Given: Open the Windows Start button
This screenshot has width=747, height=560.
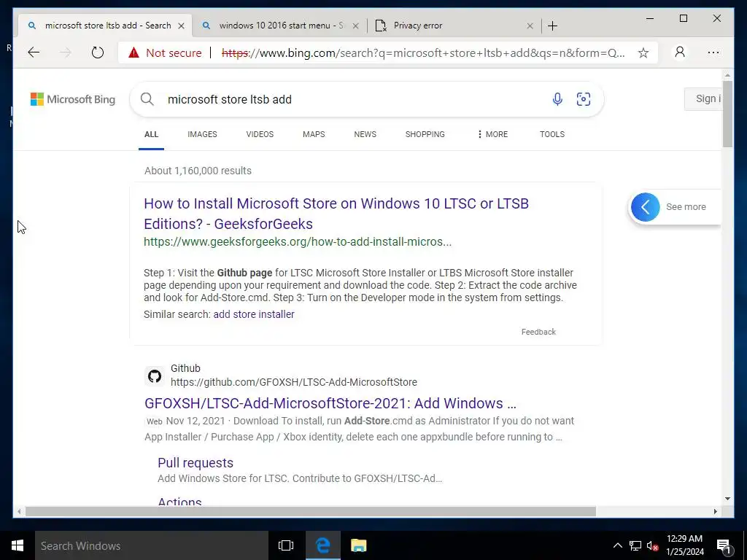Looking at the screenshot, I should [x=18, y=545].
